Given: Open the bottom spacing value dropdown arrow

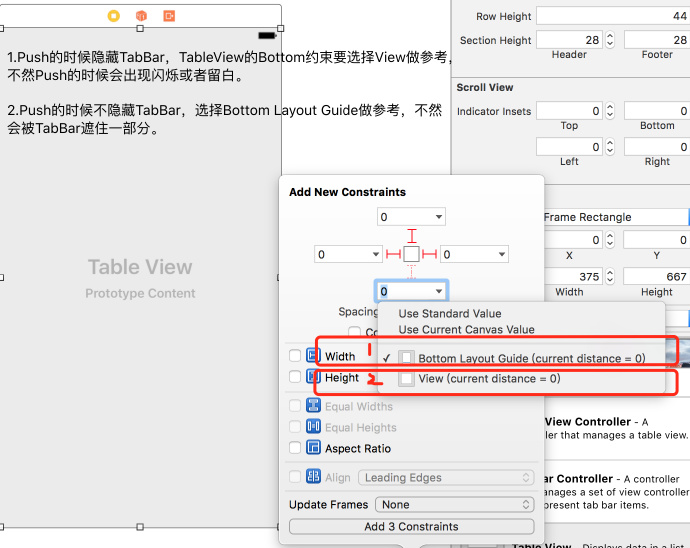Looking at the screenshot, I should 439,291.
